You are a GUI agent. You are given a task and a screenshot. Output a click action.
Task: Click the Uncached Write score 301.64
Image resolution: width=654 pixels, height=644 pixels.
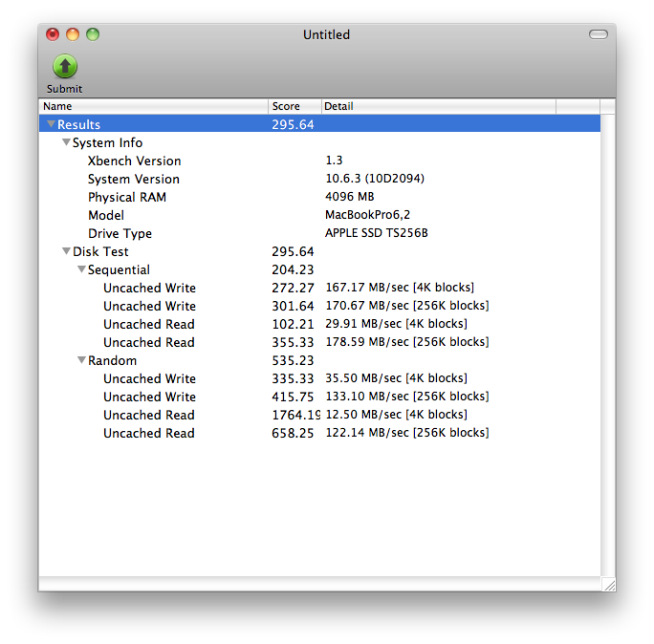click(x=293, y=306)
